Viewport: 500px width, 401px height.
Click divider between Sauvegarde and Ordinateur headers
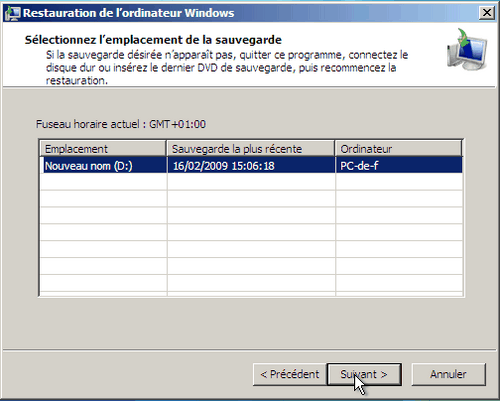tap(335, 149)
